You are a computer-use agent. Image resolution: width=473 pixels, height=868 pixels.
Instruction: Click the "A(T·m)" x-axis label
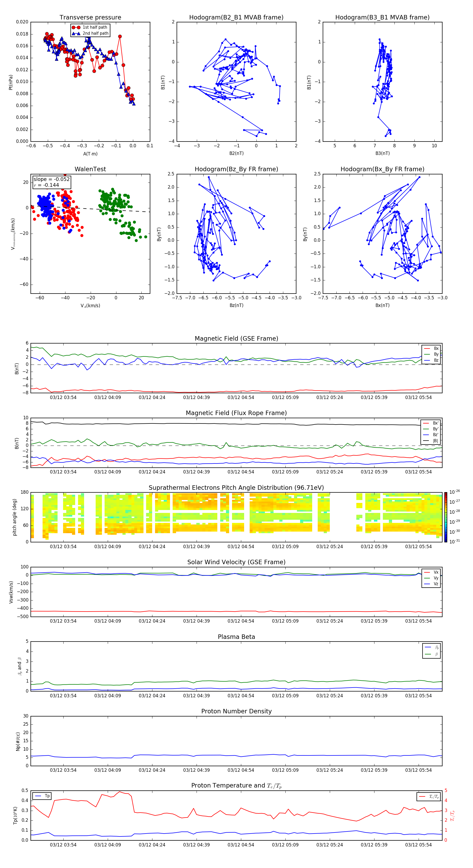point(90,154)
